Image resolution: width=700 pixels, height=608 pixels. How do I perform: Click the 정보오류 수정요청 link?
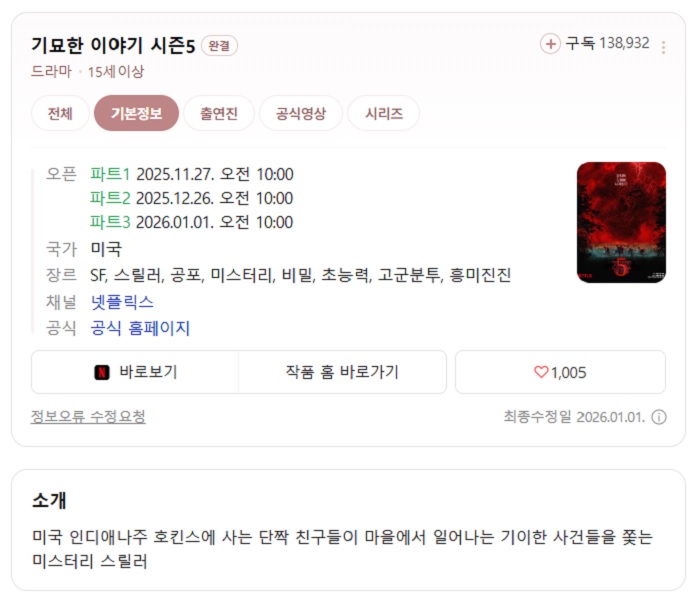click(88, 416)
